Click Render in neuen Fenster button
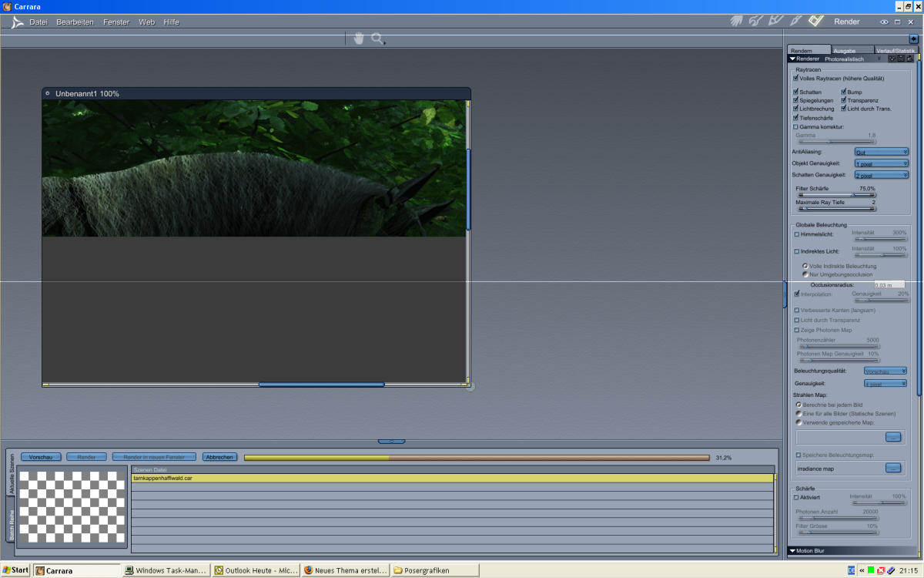 click(x=154, y=457)
